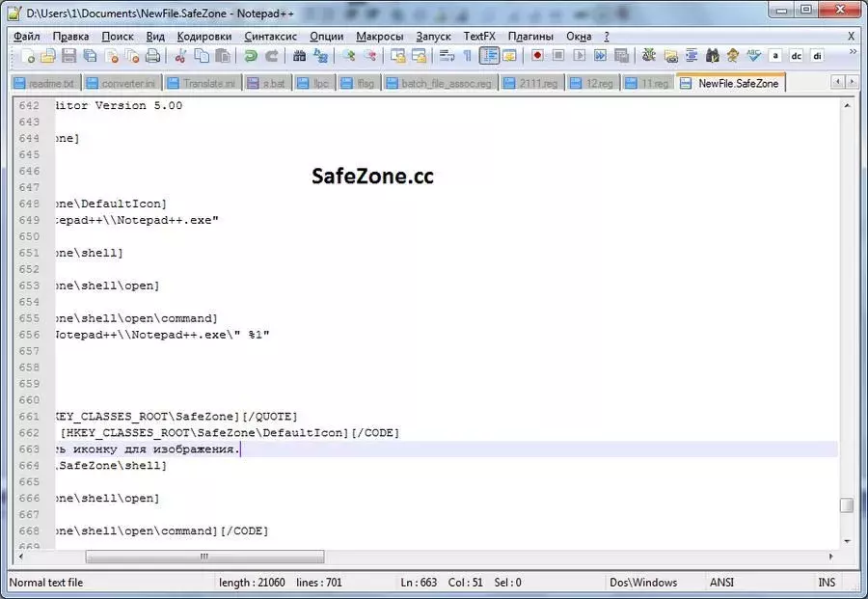Switch to 2111.reg tab
Image resolution: width=868 pixels, height=599 pixels.
pyautogui.click(x=531, y=83)
